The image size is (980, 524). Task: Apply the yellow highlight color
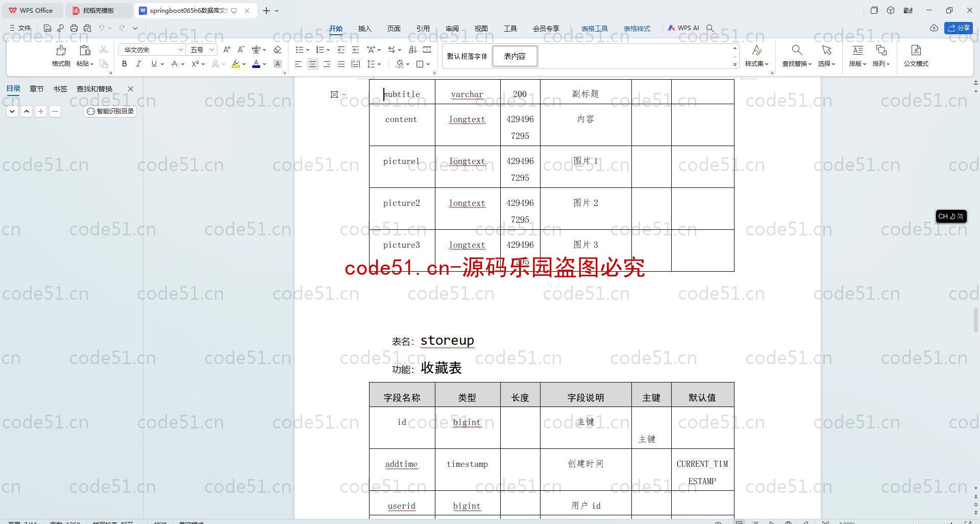click(235, 64)
